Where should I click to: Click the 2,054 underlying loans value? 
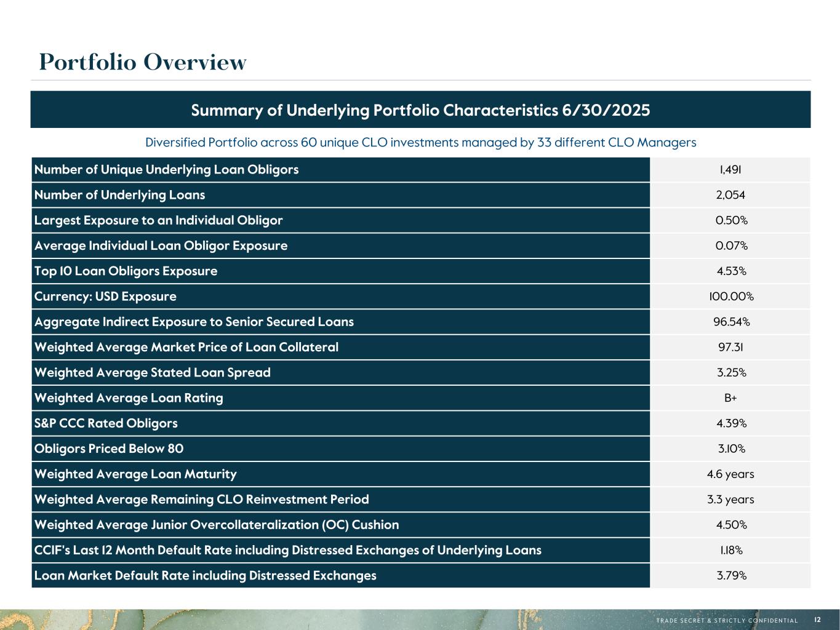click(730, 195)
